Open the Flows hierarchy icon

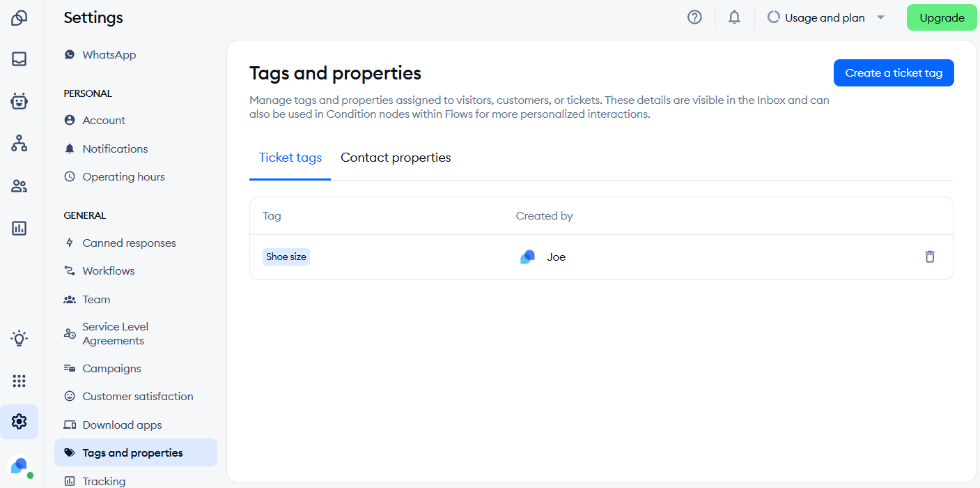point(20,144)
